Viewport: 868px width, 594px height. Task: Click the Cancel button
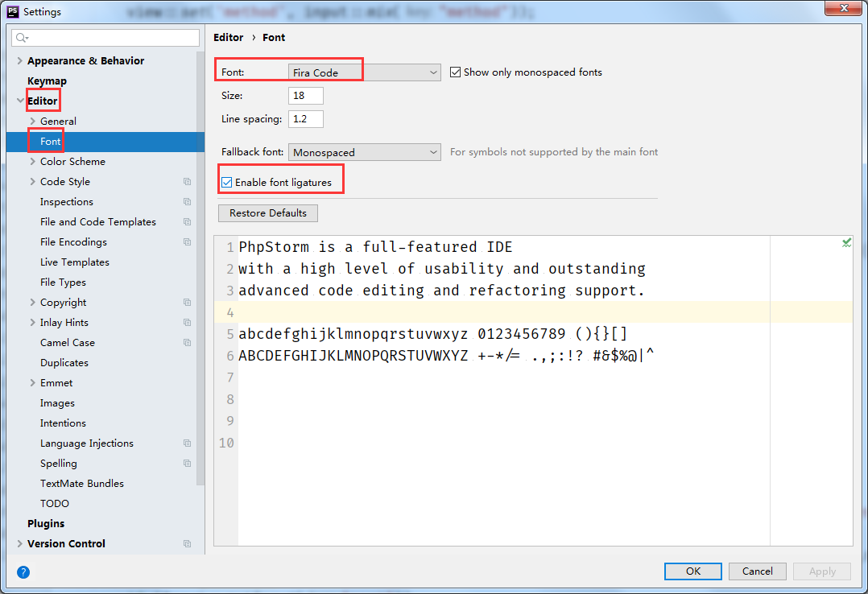coord(757,571)
